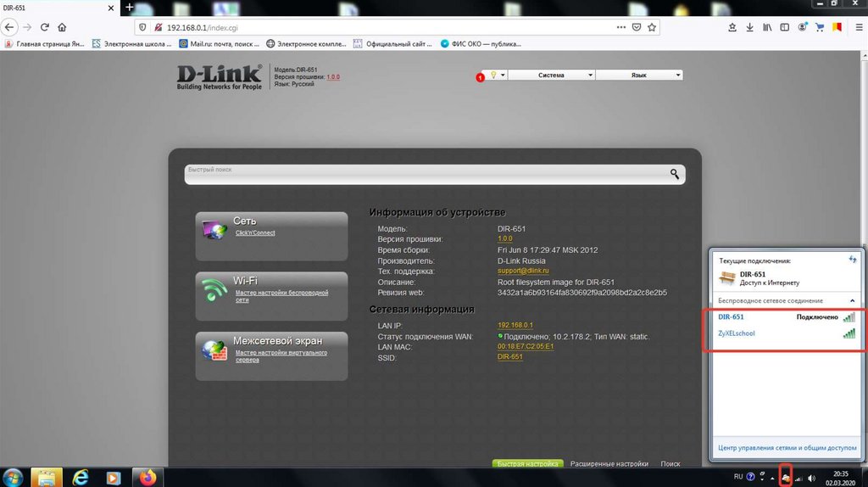Open the Электронная школа bookmark
Image resolution: width=868 pixels, height=487 pixels.
coord(131,44)
